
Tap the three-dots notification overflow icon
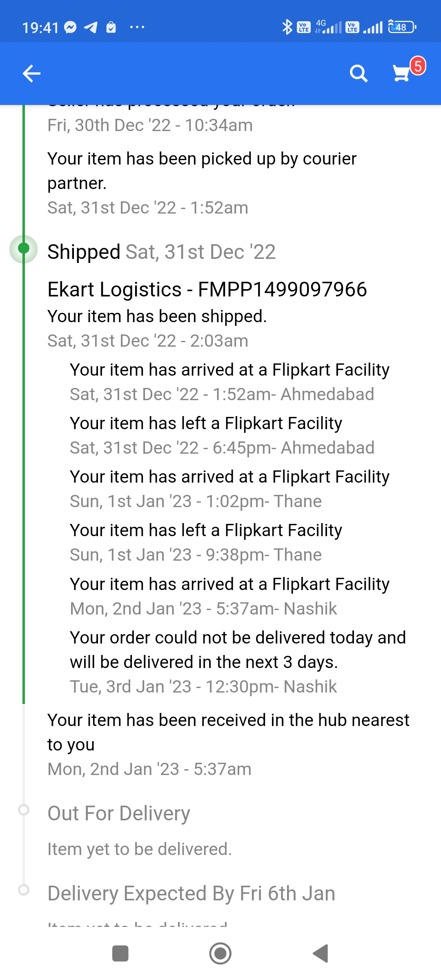tap(137, 27)
